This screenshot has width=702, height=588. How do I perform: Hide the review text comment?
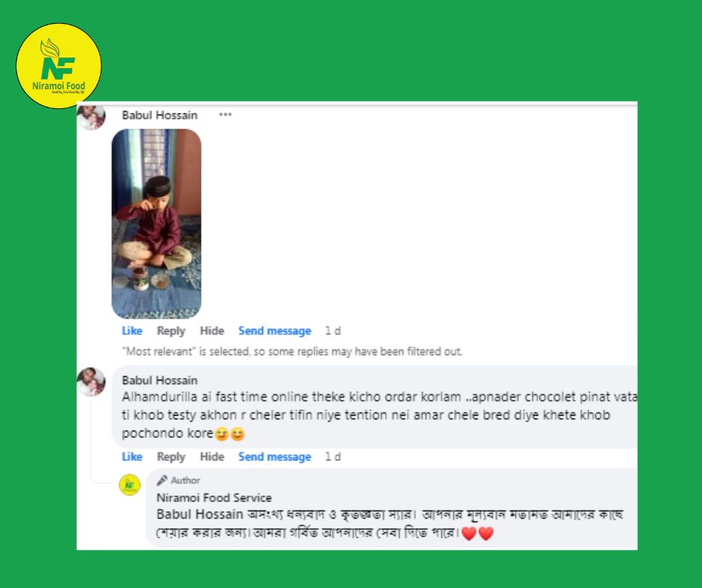point(212,457)
